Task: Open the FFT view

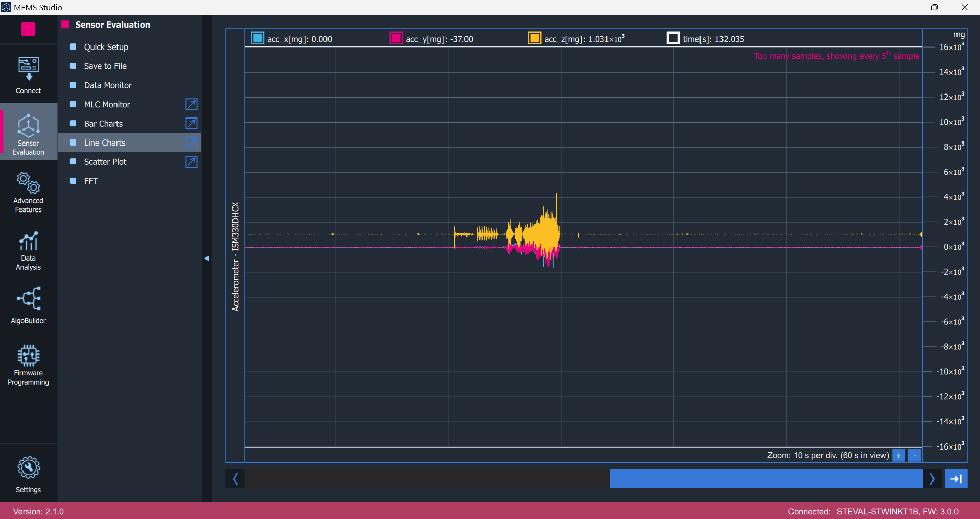Action: coord(90,181)
